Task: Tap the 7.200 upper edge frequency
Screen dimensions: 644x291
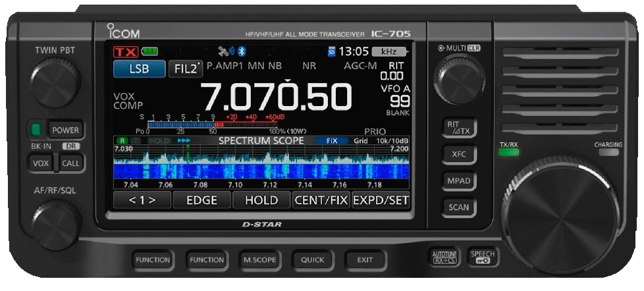Action: point(399,148)
